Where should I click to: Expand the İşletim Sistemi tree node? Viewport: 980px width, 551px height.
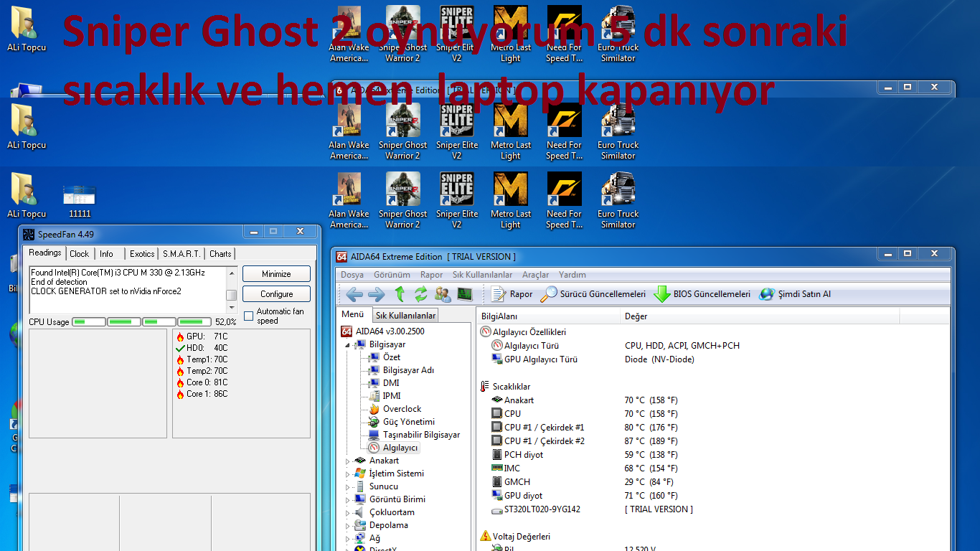click(348, 474)
